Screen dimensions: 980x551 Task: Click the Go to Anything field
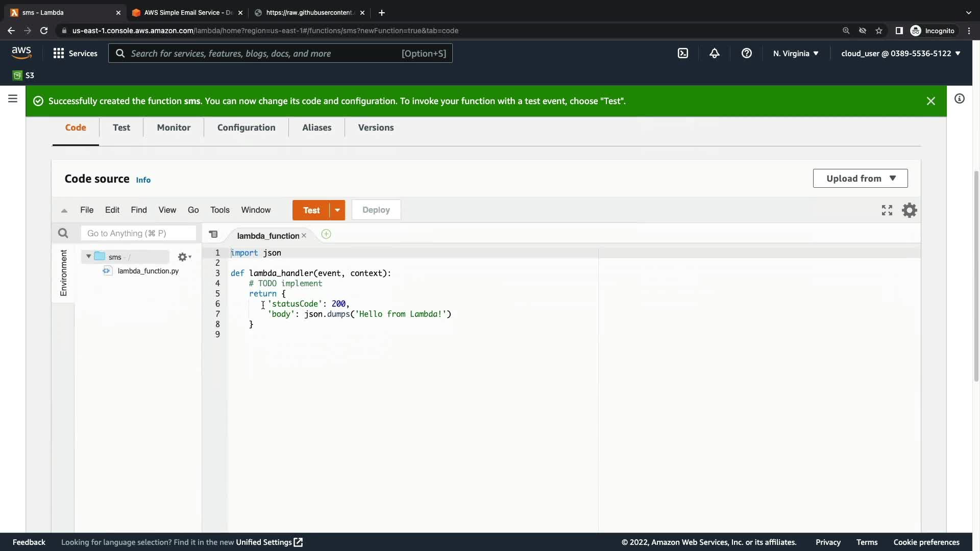coord(138,234)
